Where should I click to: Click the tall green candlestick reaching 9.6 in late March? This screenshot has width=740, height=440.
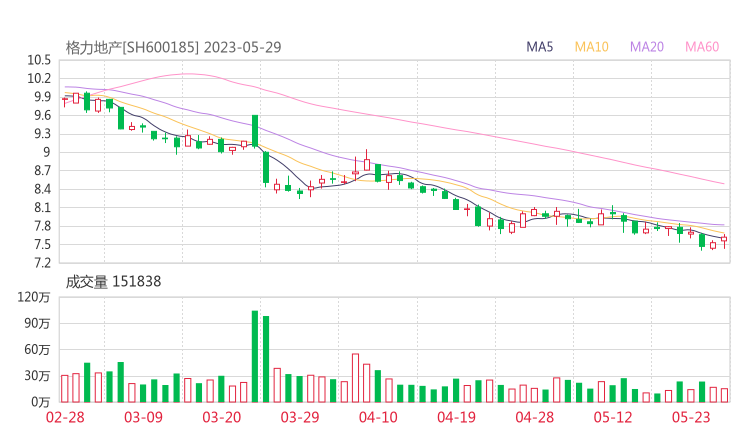point(255,131)
